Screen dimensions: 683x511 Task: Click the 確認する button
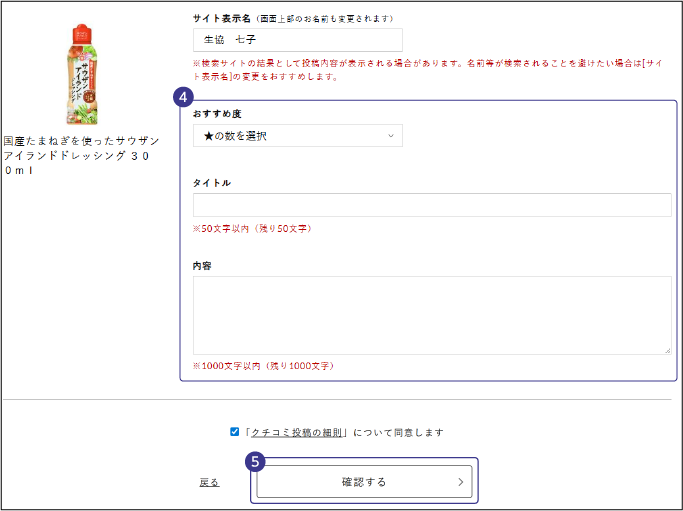point(364,482)
